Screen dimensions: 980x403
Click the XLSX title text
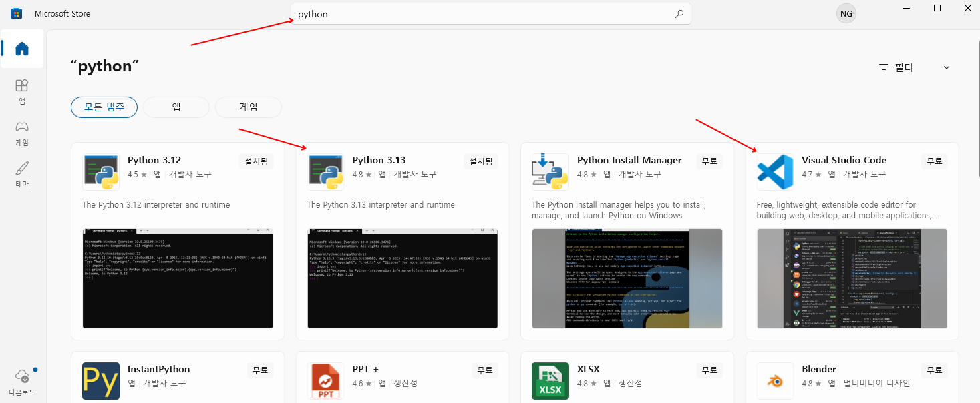pyautogui.click(x=589, y=369)
